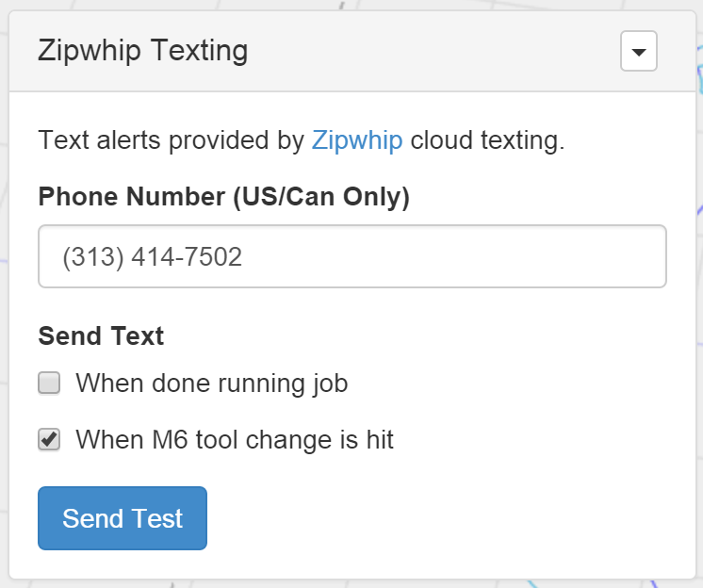
Task: Click the "Text alerts provided by" description text
Action: 171,141
